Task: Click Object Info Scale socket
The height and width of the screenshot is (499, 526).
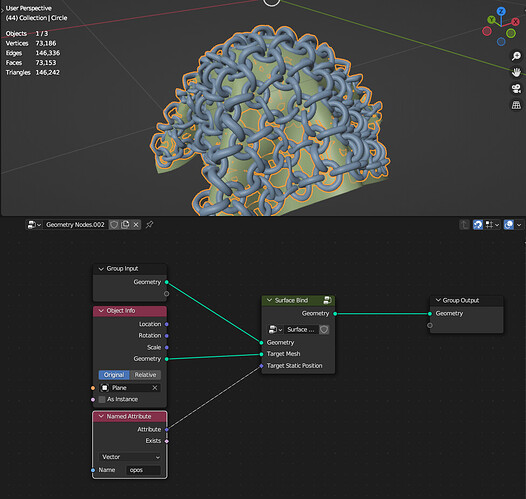Action: pos(167,347)
